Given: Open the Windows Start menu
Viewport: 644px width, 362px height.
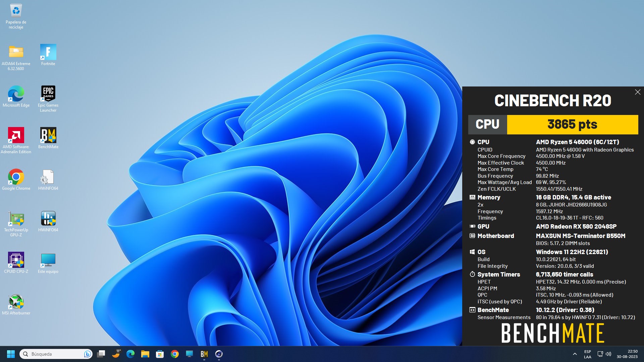Looking at the screenshot, I should pos(11,354).
